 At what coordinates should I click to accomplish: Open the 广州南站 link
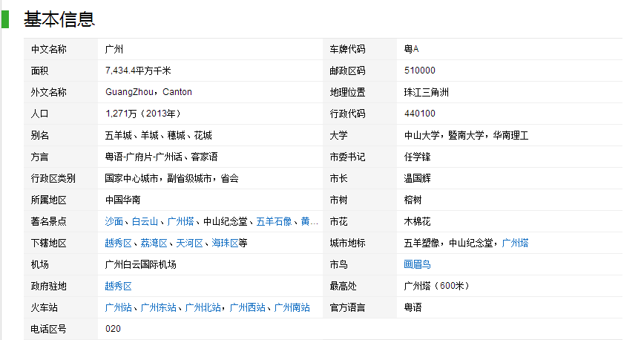[x=292, y=307]
